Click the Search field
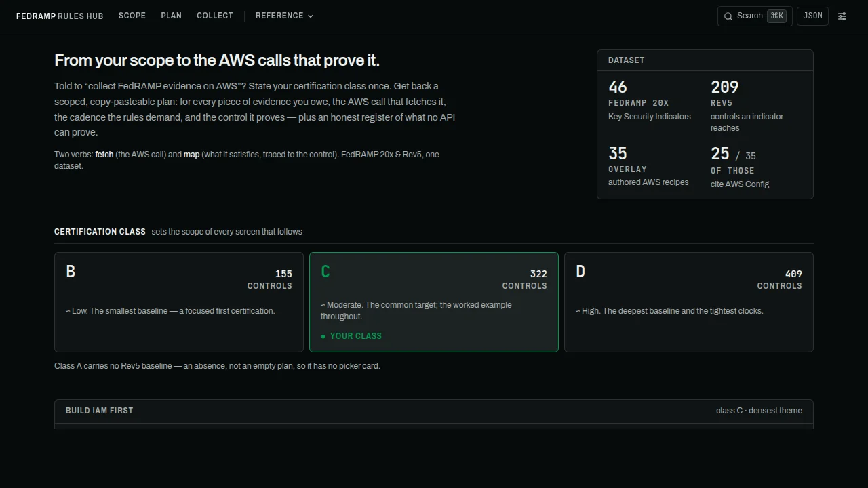Viewport: 868px width, 488px height. [x=755, y=16]
